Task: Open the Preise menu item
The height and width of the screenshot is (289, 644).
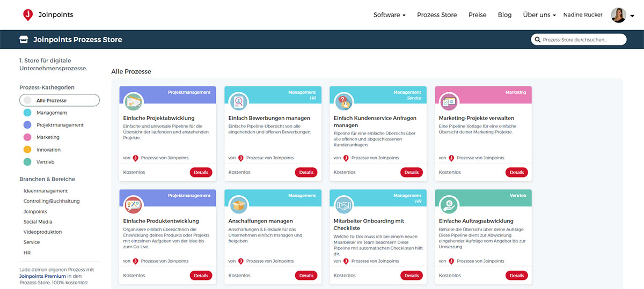Action: tap(477, 15)
